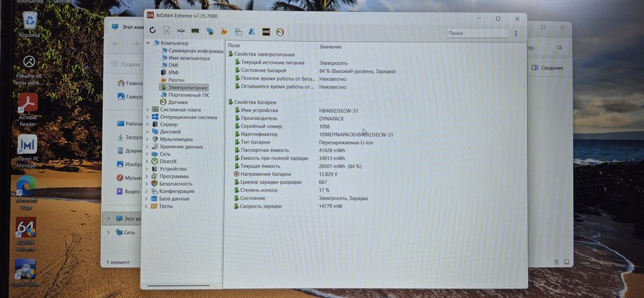Click the Explorer forward arrow
Image resolution: width=644 pixels, height=298 pixels.
[135, 44]
